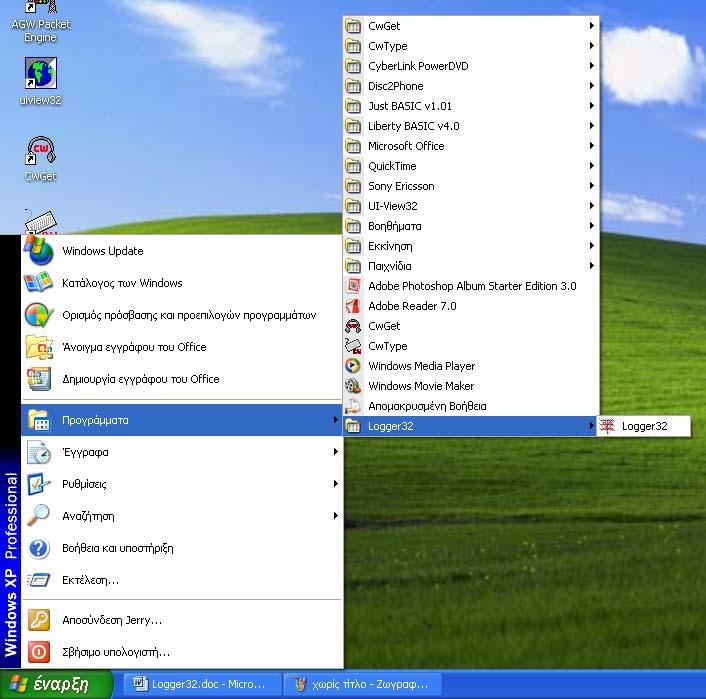Click the Windows Update icon
Viewport: 706px width, 699px height.
pyautogui.click(x=39, y=250)
